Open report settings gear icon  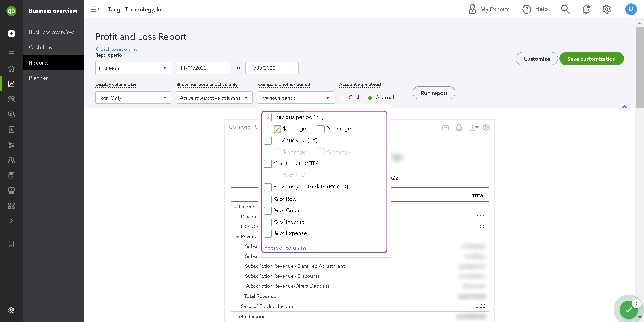(486, 127)
